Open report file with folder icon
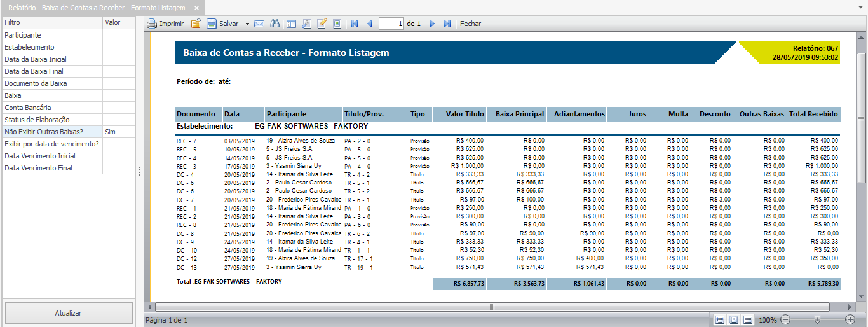Image resolution: width=868 pixels, height=327 pixels. [x=196, y=24]
